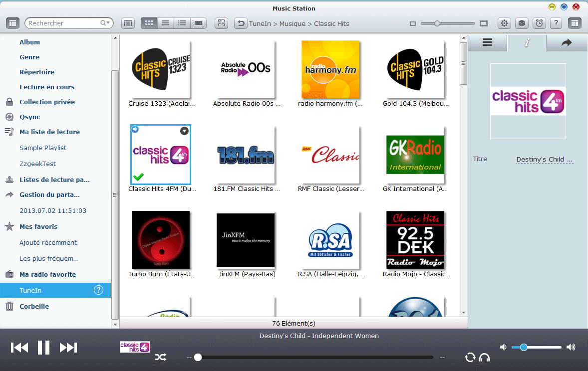This screenshot has height=371, width=588.
Task: Select GK International station
Action: point(415,155)
